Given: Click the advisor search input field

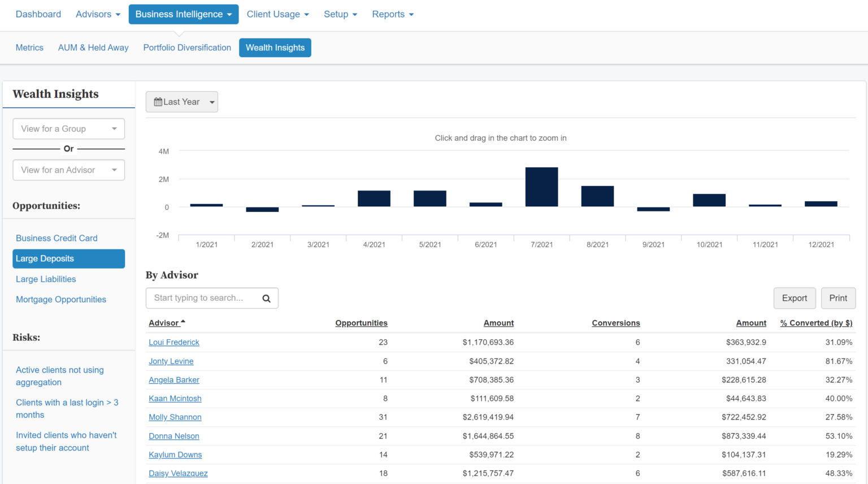Looking at the screenshot, I should [203, 298].
